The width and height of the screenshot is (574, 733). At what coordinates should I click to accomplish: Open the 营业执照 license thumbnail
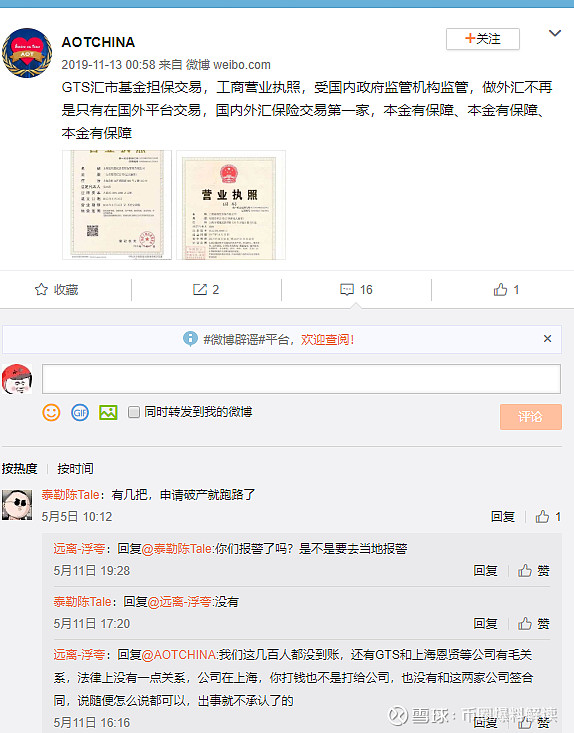pyautogui.click(x=231, y=205)
